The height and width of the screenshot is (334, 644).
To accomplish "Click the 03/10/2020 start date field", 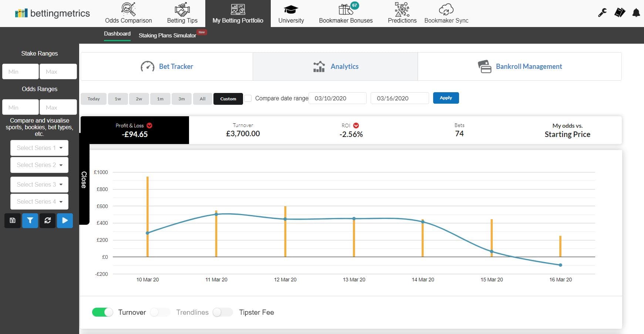I will pyautogui.click(x=337, y=98).
